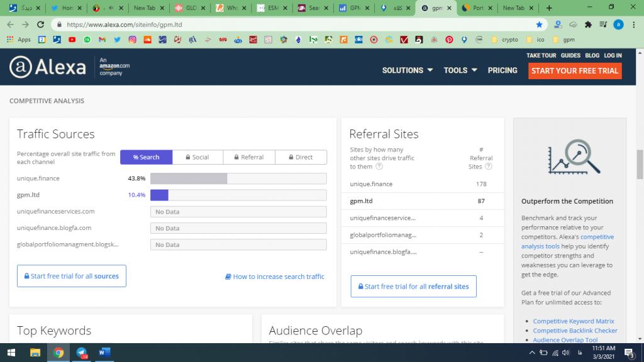Switch to the locked Social channel

point(197,157)
